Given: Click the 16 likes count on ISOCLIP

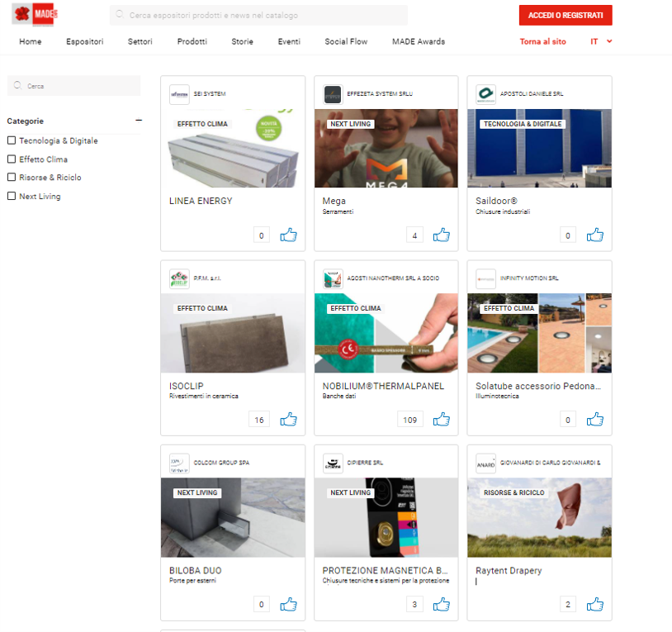Looking at the screenshot, I should coord(259,420).
